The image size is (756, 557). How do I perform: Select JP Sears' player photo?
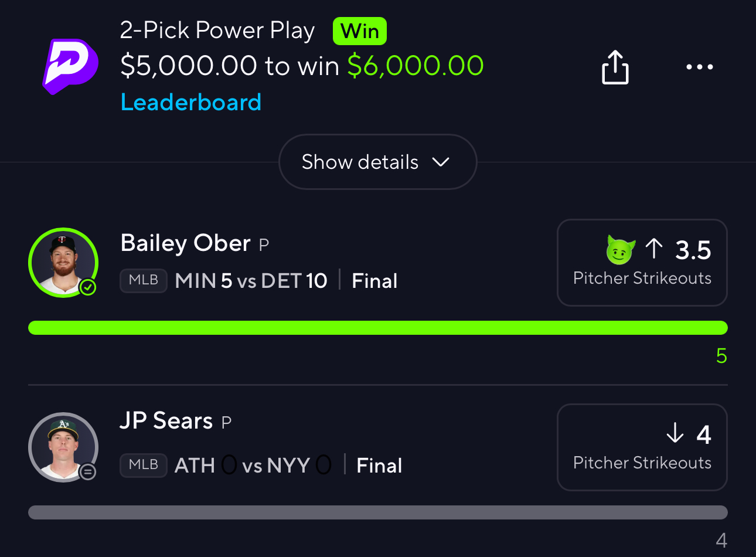(63, 447)
